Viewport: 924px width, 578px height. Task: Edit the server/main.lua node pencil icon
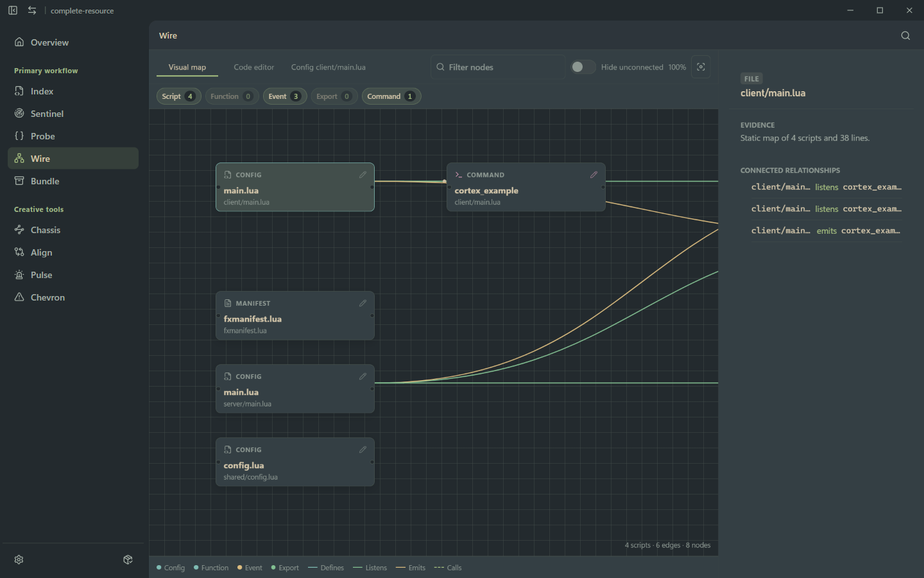(363, 376)
